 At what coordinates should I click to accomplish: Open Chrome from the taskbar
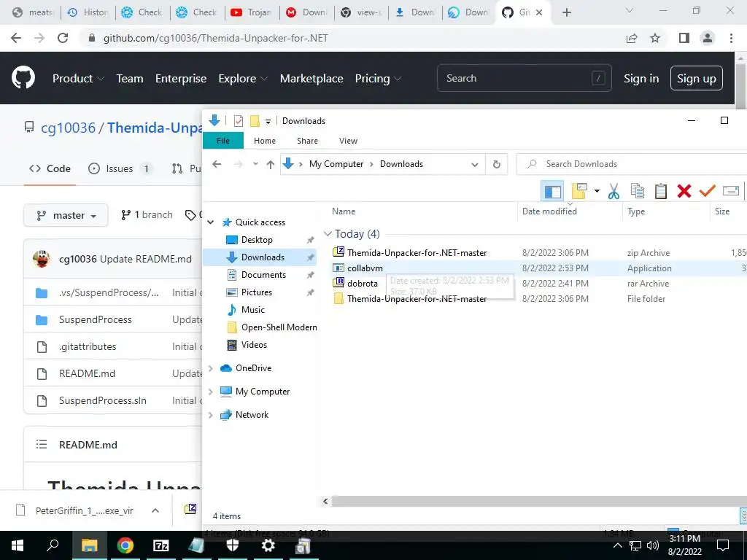tap(125, 545)
